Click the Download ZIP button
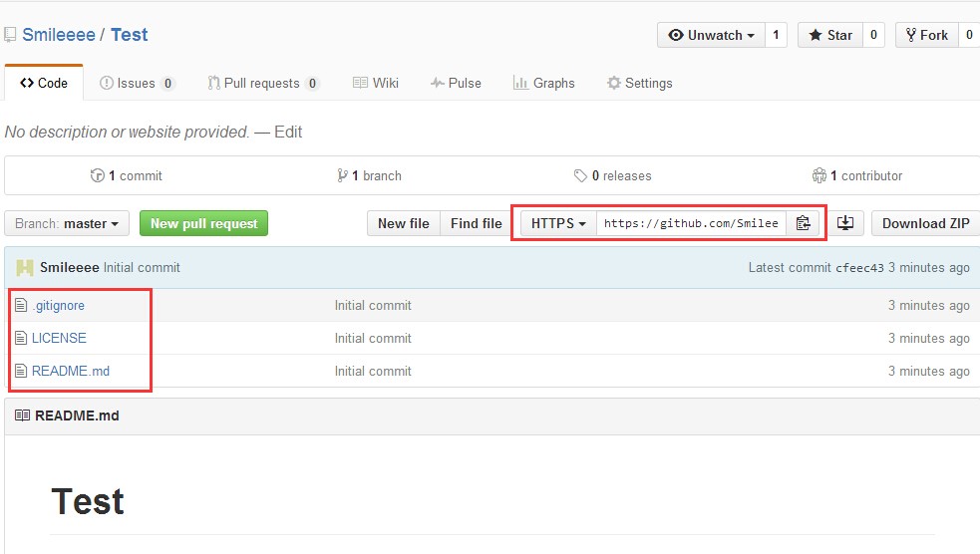The height and width of the screenshot is (554, 980). [925, 223]
